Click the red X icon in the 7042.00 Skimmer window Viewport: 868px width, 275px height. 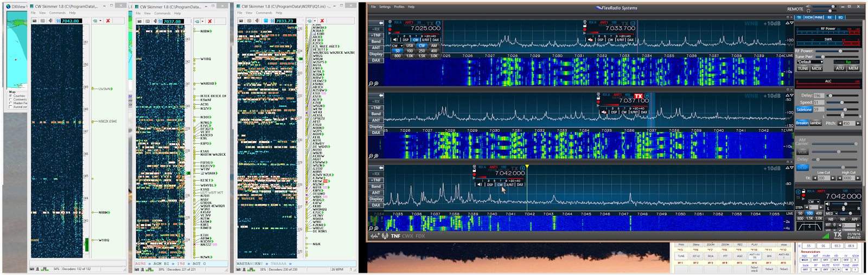(108, 21)
